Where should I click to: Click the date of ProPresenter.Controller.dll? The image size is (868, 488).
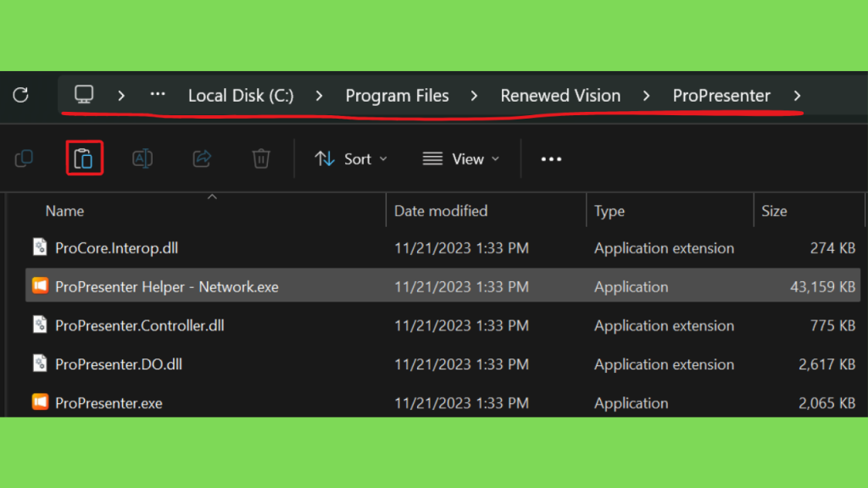coord(461,325)
